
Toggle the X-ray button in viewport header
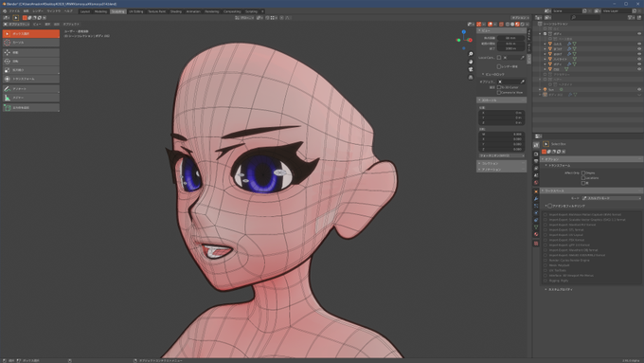point(501,25)
